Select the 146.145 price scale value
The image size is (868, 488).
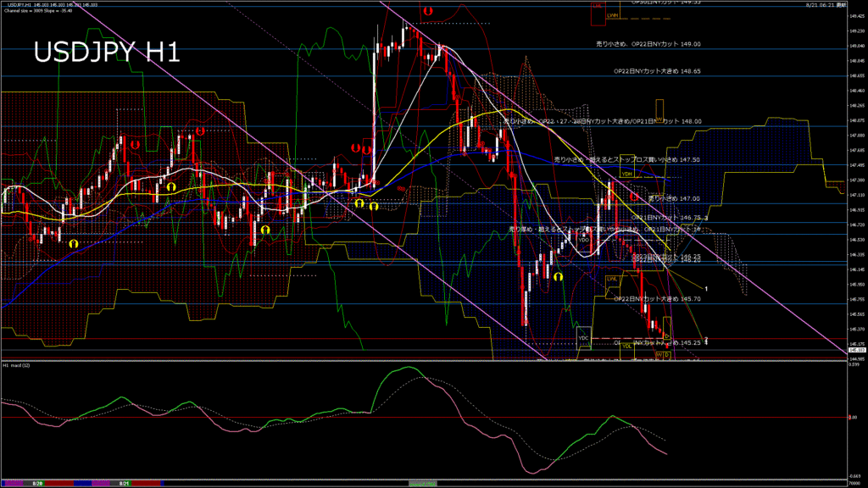(856, 269)
